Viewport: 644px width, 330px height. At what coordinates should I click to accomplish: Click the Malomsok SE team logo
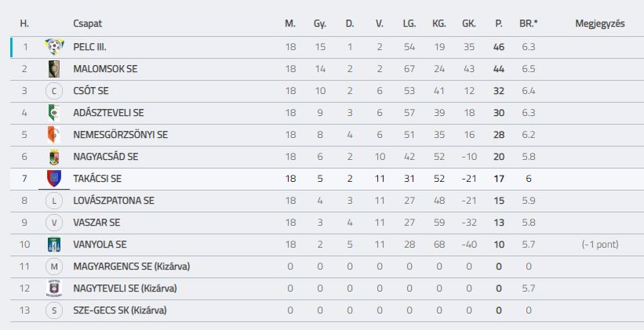pyautogui.click(x=54, y=69)
